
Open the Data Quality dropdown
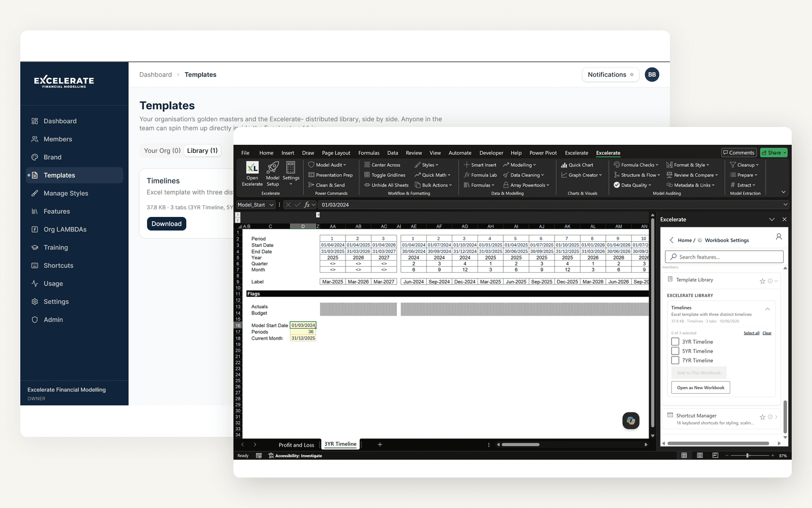click(632, 185)
